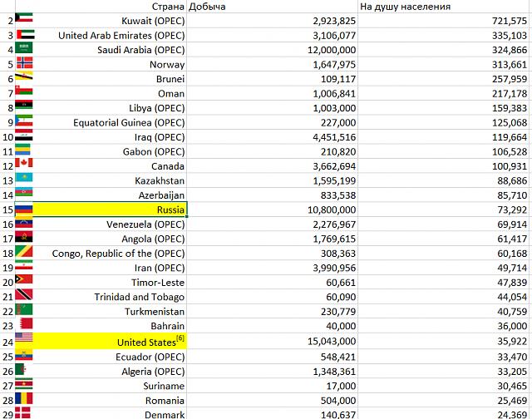The image size is (532, 419).
Task: Select the 'Brunei' country cell
Action: point(101,79)
